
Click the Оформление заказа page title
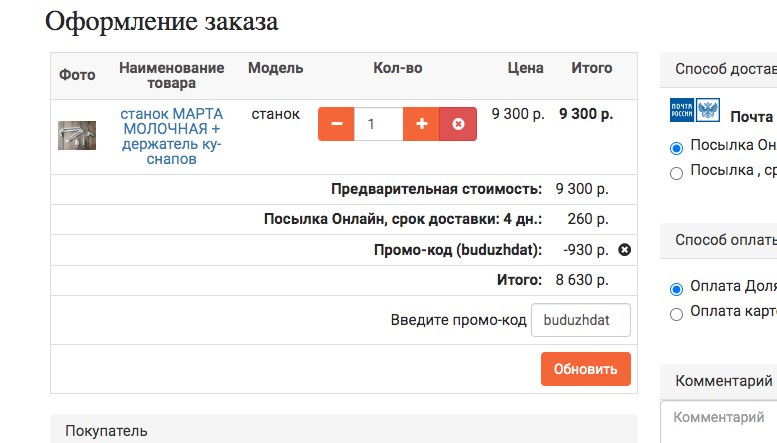162,21
